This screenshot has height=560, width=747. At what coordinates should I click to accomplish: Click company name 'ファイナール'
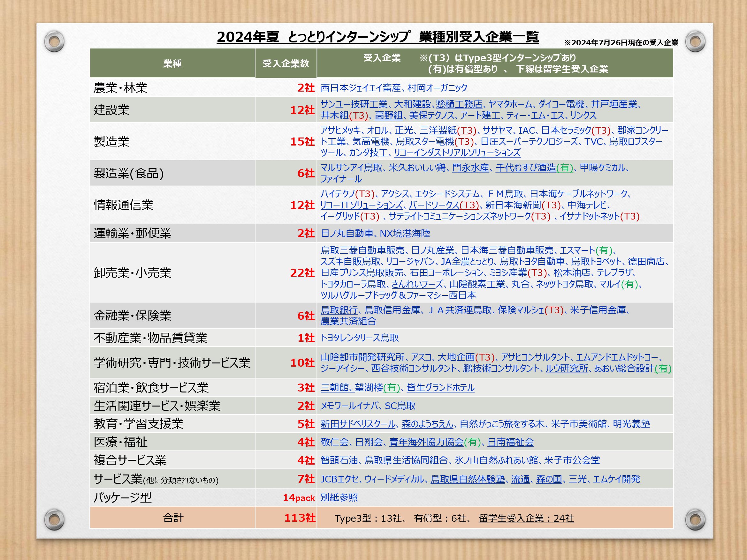coord(341,179)
